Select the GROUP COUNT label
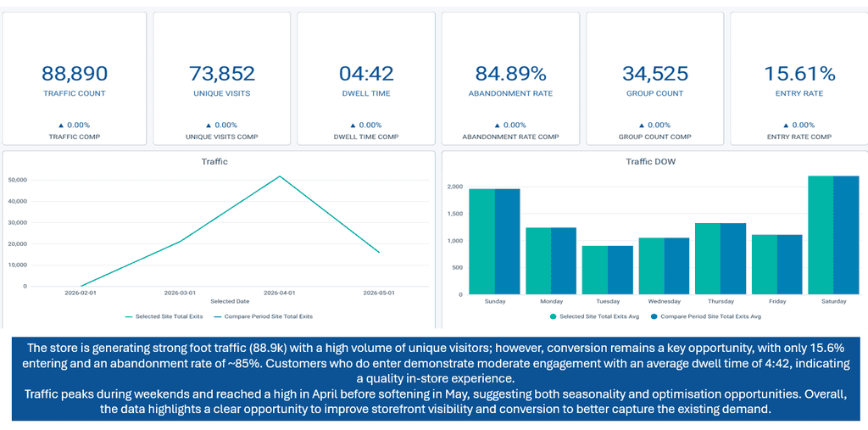Image resolution: width=868 pixels, height=430 pixels. click(x=655, y=93)
